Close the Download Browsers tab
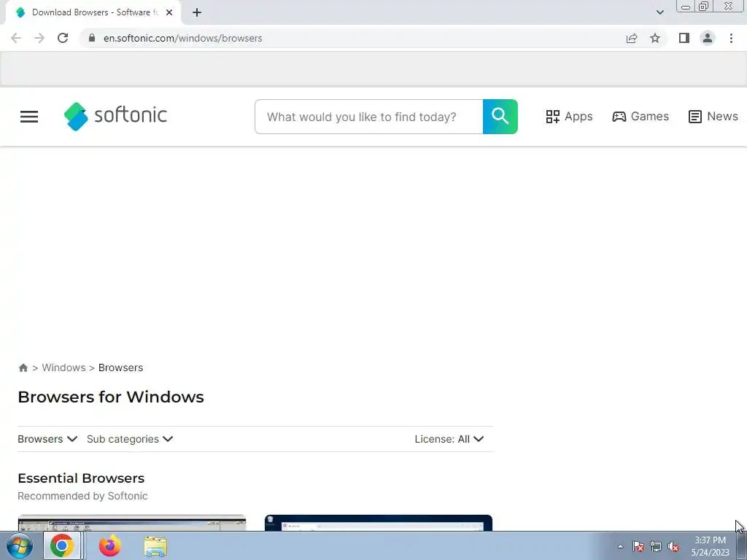 click(169, 12)
